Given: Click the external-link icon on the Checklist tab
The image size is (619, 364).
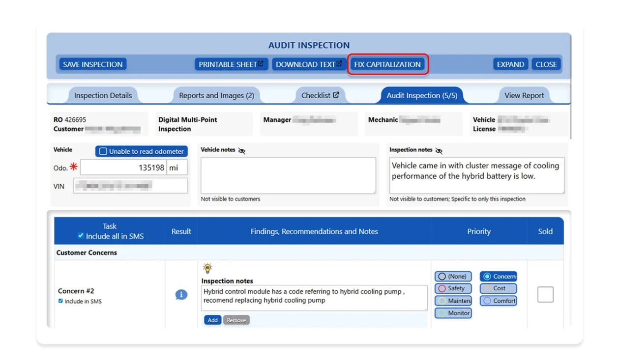Looking at the screenshot, I should [x=336, y=94].
